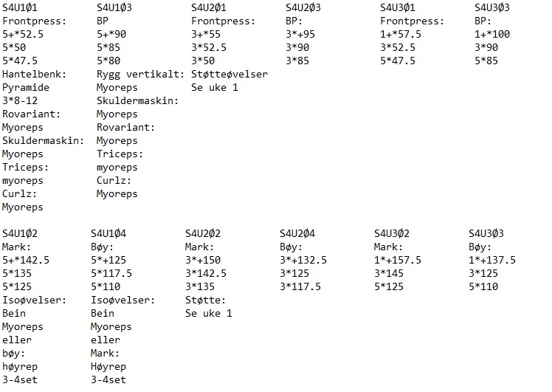Select the S4U3Ø1 heading text
Screen dimensions: 552x392
pyautogui.click(x=398, y=7)
